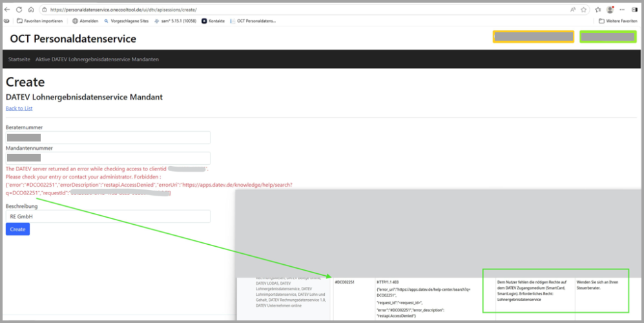Reload the page with the refresh icon
Screen dimensions: 644x323
[19, 10]
